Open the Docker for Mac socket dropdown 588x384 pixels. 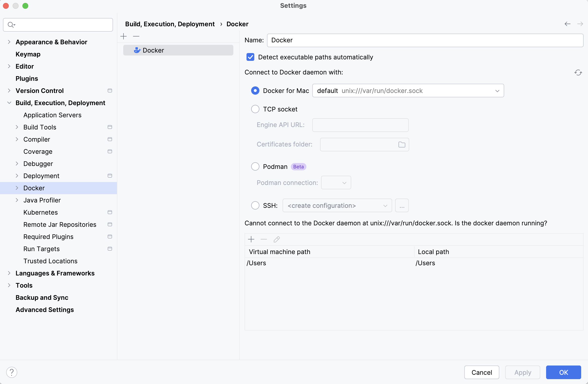(x=408, y=91)
